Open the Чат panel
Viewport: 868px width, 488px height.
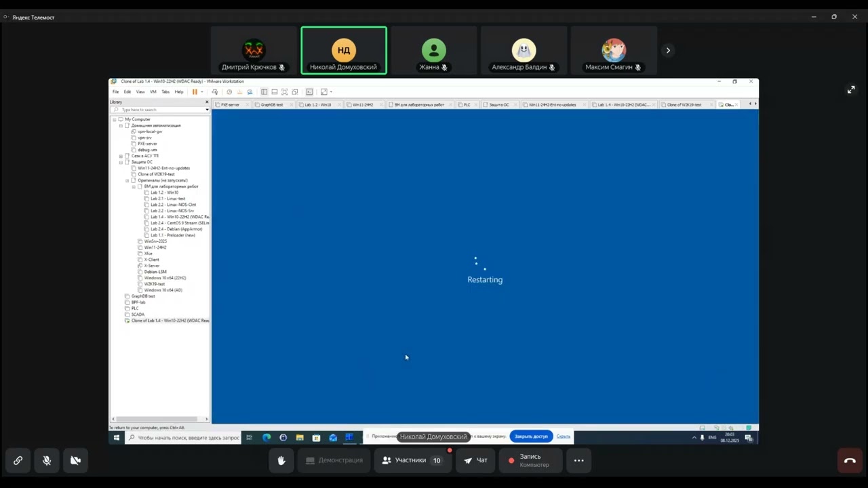475,460
